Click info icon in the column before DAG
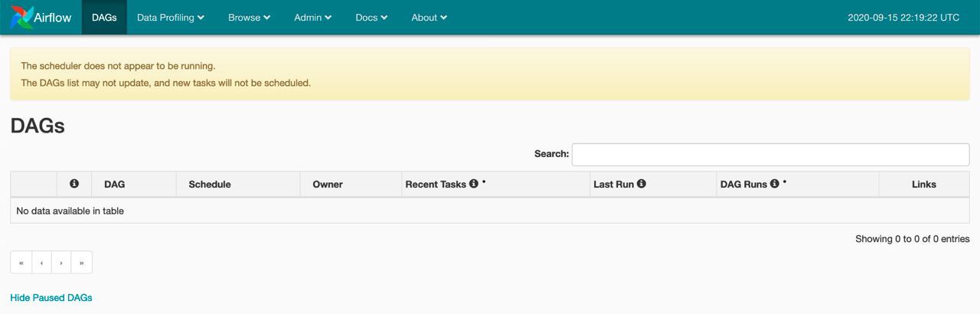Screen dimensions: 980x314 tap(74, 184)
